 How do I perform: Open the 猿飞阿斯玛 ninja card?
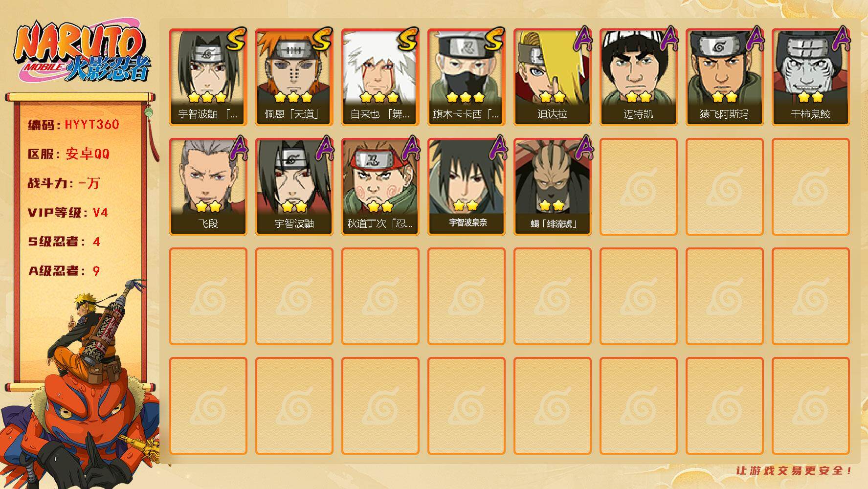click(x=724, y=77)
